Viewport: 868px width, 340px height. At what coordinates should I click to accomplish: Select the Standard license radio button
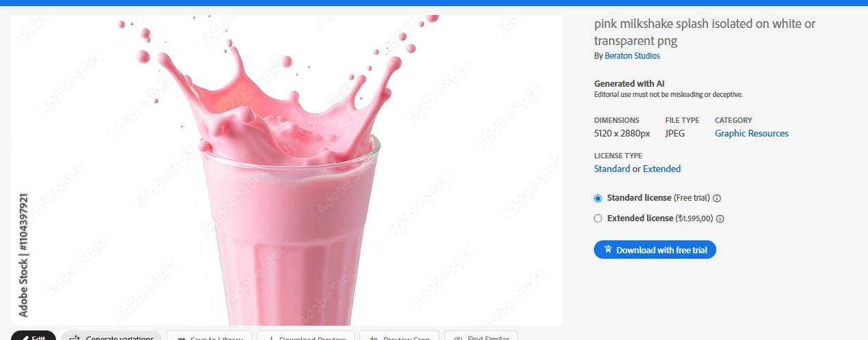coord(598,199)
